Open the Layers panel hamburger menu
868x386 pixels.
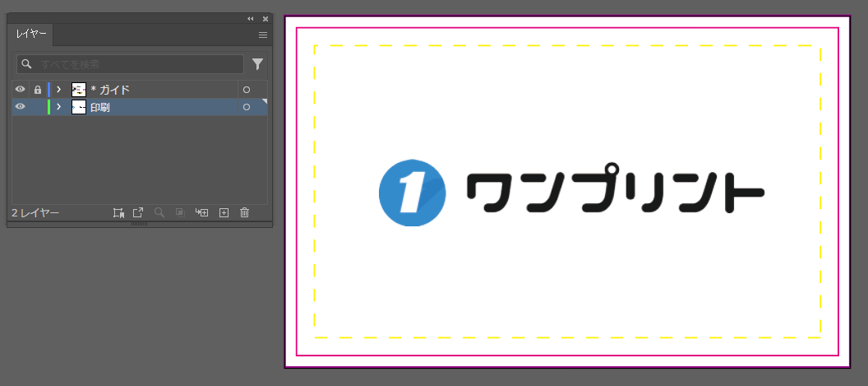(263, 35)
